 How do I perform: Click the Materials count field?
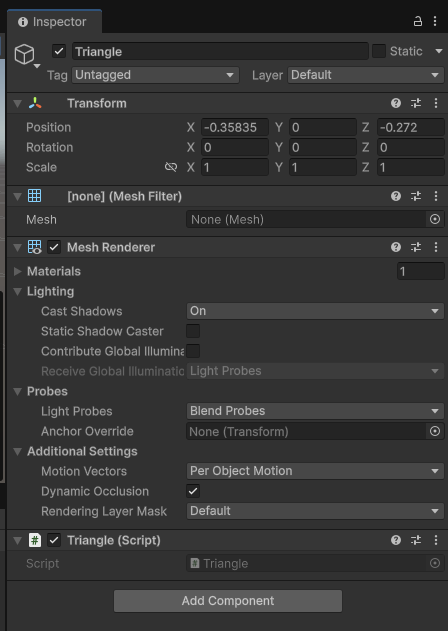click(x=421, y=271)
